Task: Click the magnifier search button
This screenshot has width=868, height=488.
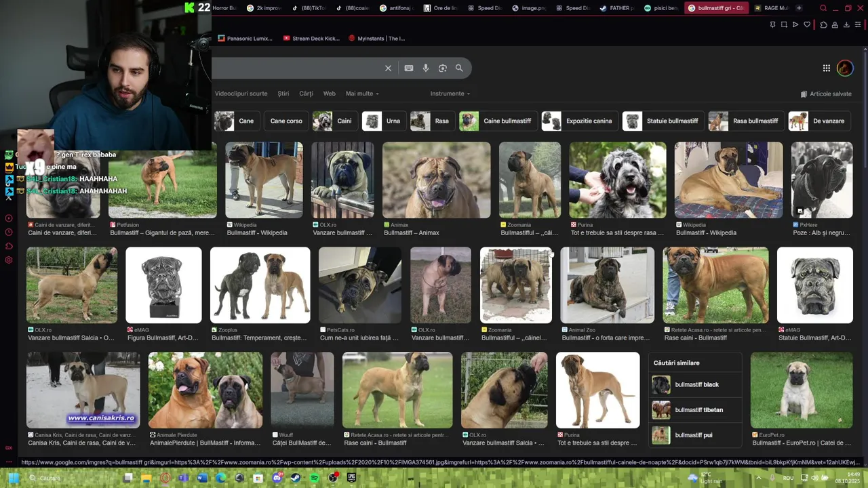Action: click(x=459, y=68)
